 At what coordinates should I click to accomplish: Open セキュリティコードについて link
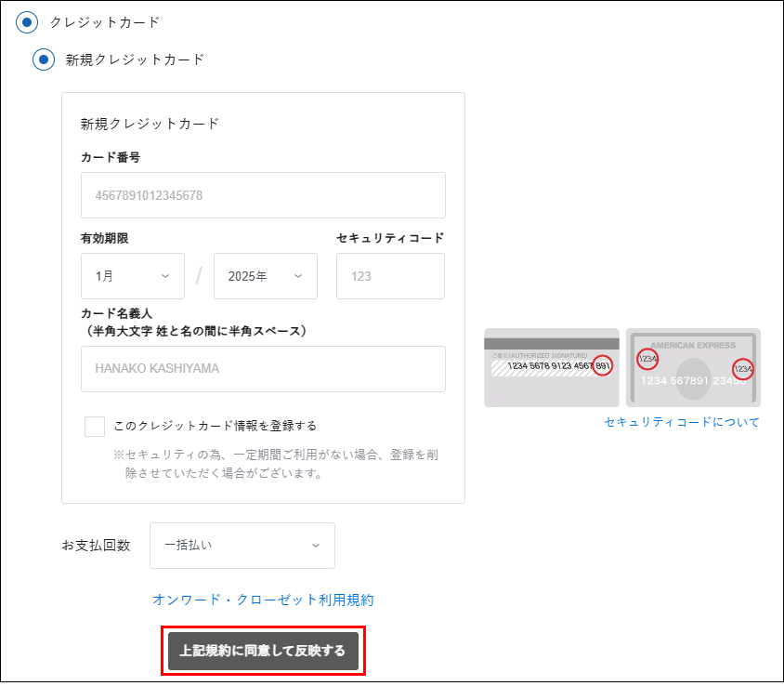click(x=682, y=422)
